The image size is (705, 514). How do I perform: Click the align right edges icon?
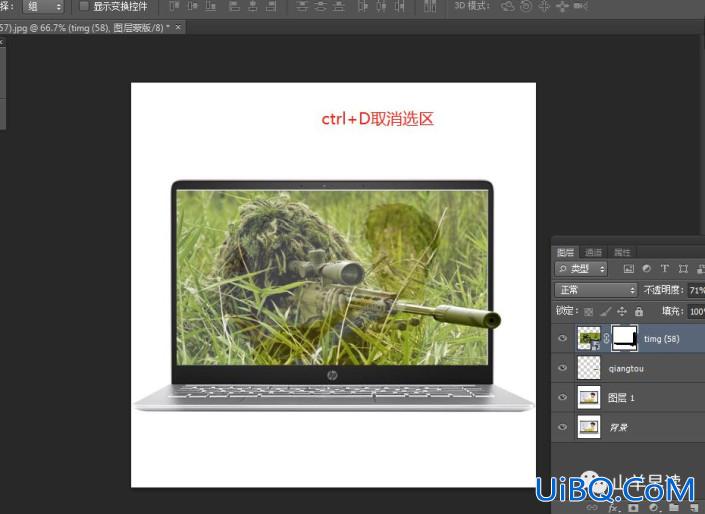tap(271, 6)
